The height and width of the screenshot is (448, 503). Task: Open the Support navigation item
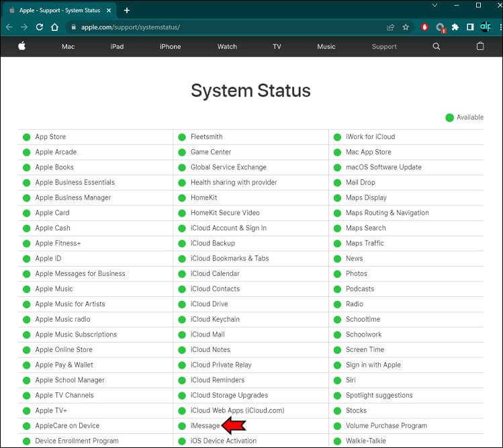click(384, 46)
